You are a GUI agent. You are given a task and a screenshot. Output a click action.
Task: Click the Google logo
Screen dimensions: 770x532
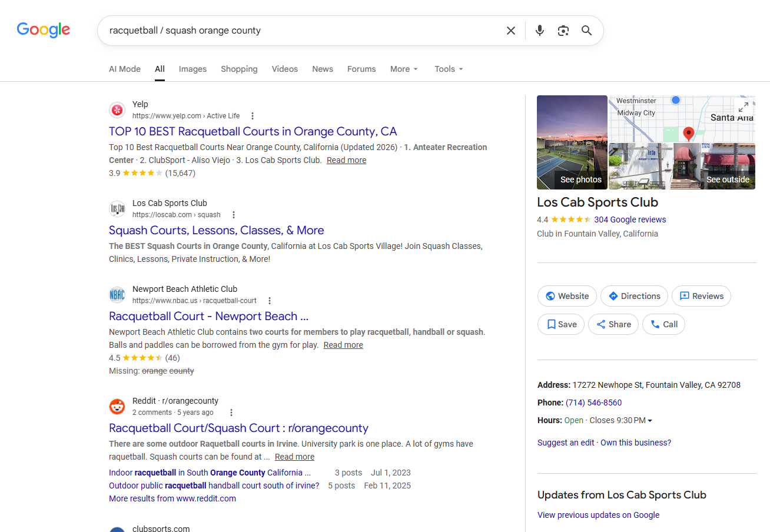point(44,30)
